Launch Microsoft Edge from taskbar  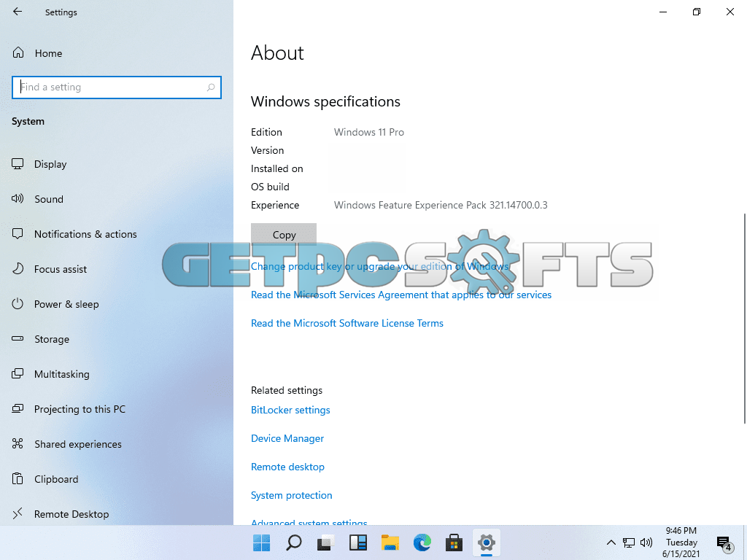tap(422, 542)
